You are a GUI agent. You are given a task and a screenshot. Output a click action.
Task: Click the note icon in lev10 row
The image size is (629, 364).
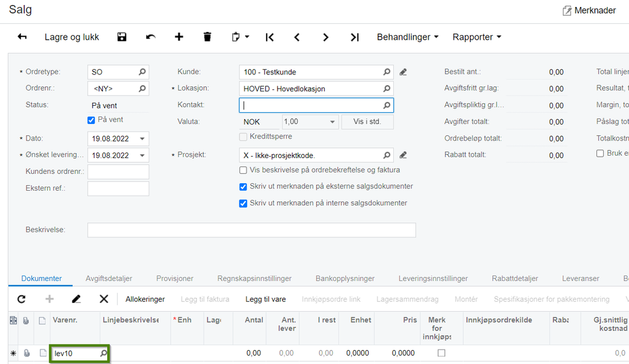(x=42, y=353)
